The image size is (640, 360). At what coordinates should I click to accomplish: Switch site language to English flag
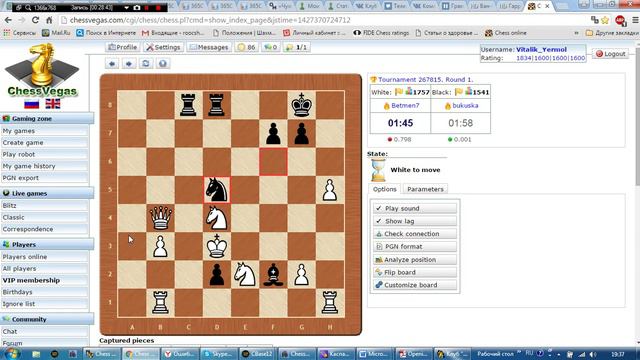[53, 104]
